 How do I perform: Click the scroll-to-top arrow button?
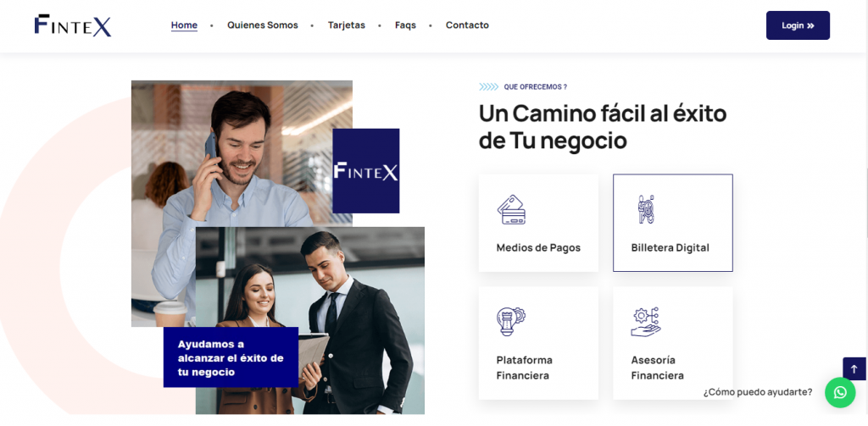[x=854, y=369]
